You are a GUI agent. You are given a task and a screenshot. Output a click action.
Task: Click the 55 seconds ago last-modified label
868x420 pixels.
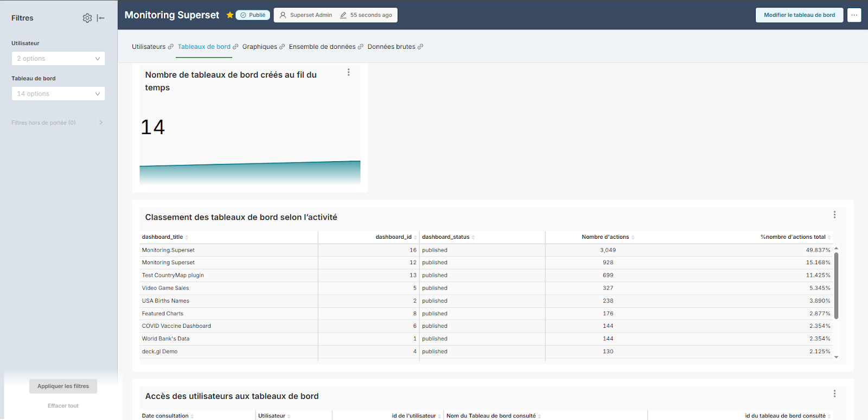click(366, 15)
